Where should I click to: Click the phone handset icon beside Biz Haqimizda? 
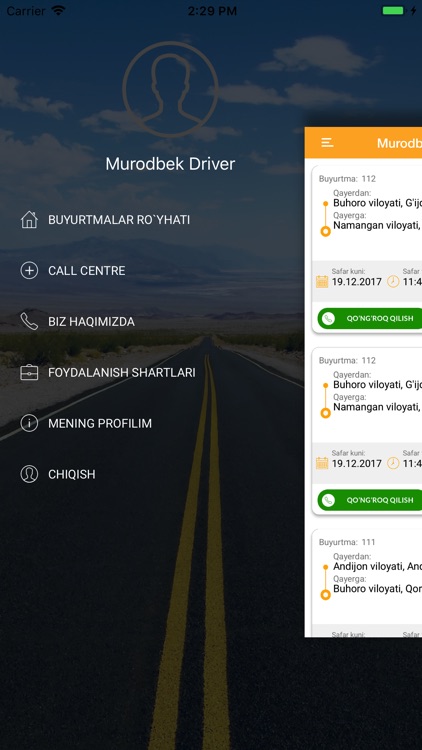(29, 321)
